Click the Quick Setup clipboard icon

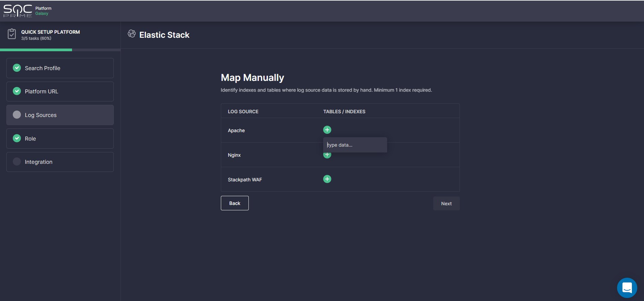[x=12, y=34]
